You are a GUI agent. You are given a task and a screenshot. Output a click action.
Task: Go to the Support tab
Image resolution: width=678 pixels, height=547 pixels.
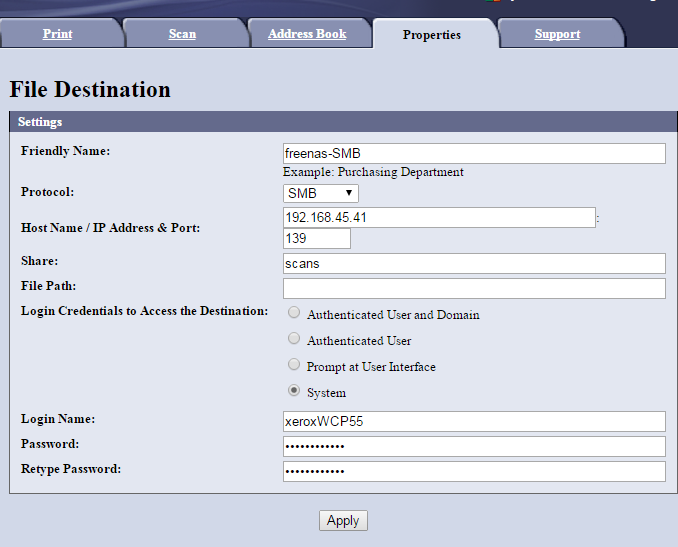pos(557,34)
